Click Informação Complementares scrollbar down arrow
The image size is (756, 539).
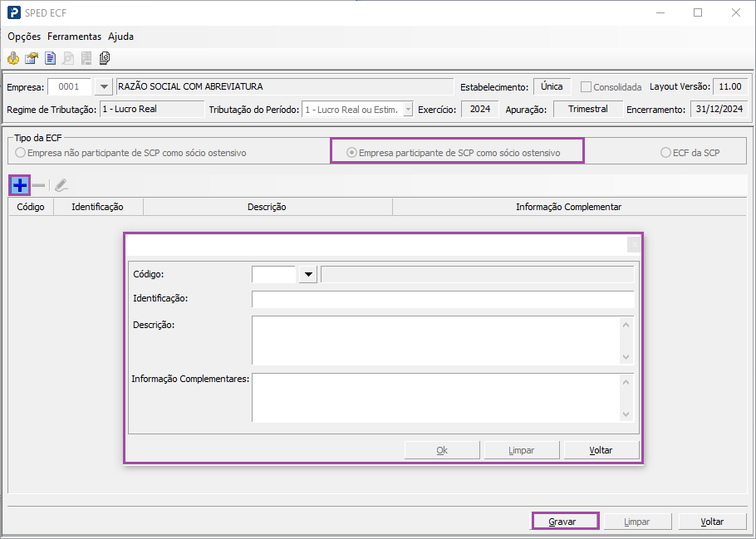click(626, 414)
